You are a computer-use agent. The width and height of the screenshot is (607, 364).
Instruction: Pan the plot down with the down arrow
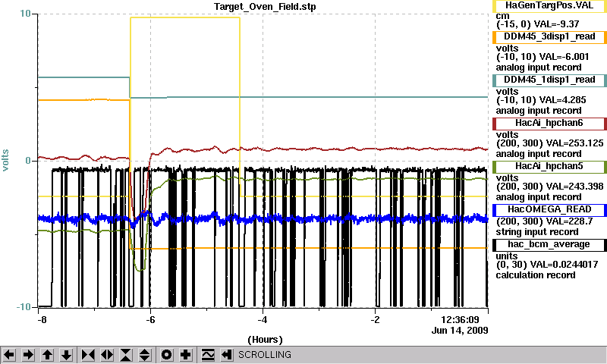tap(66, 355)
